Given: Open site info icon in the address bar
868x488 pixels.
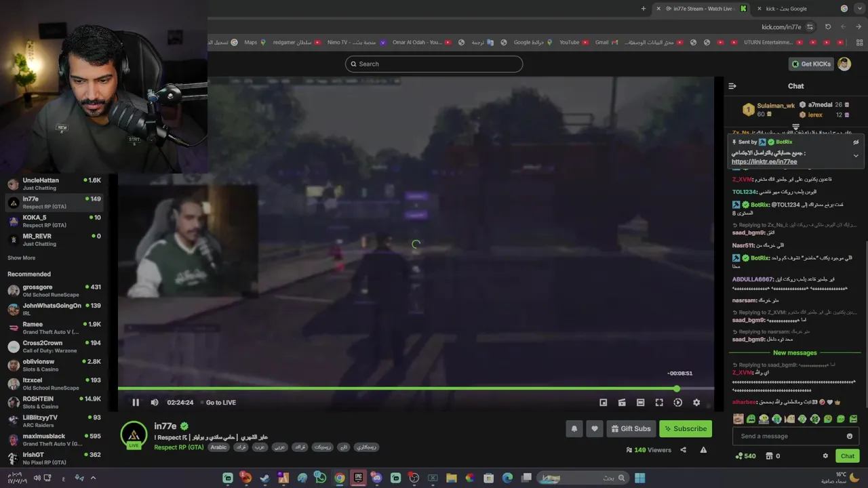Looking at the screenshot, I should click(x=809, y=27).
